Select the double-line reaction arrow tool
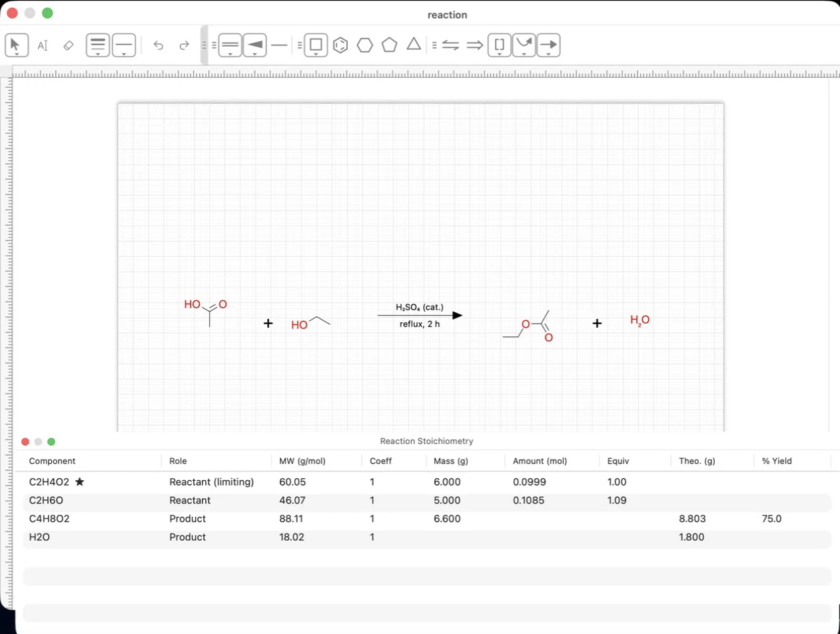This screenshot has width=840, height=634. point(475,45)
